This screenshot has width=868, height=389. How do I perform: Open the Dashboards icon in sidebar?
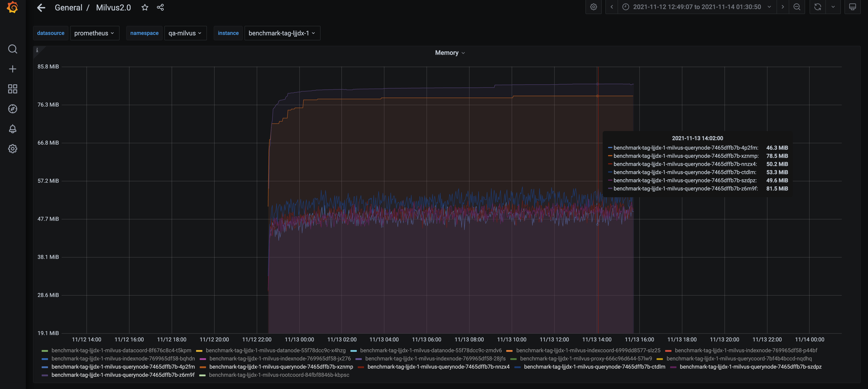pyautogui.click(x=12, y=89)
